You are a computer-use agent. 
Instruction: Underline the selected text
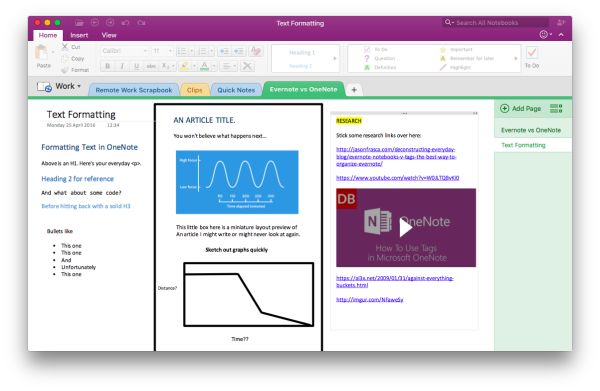tap(137, 66)
